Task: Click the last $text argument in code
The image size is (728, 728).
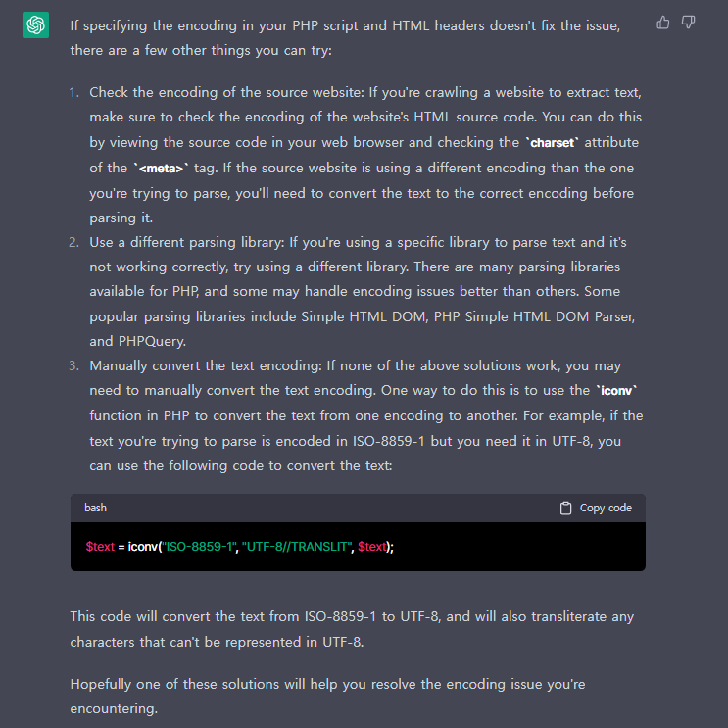Action: pos(372,547)
